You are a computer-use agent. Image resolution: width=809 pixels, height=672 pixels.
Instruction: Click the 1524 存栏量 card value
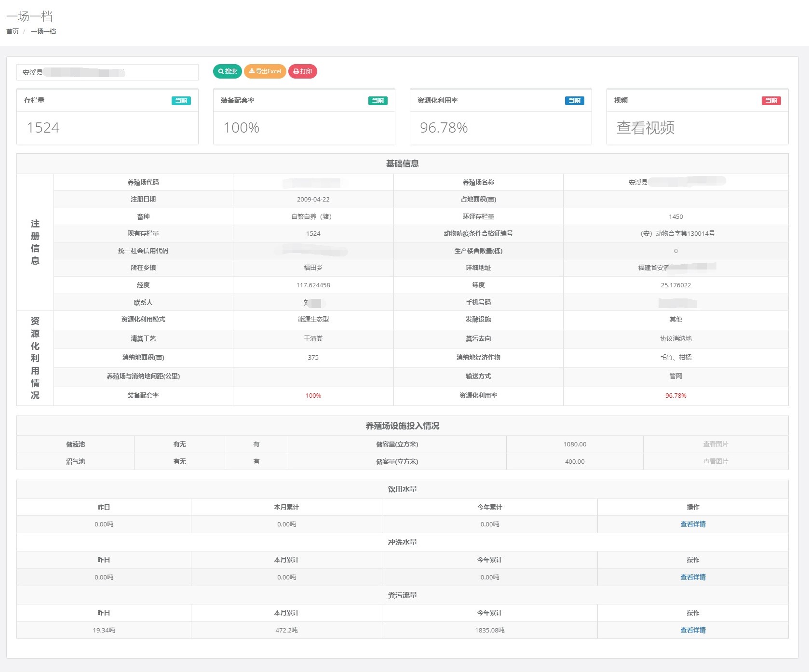[x=43, y=128]
